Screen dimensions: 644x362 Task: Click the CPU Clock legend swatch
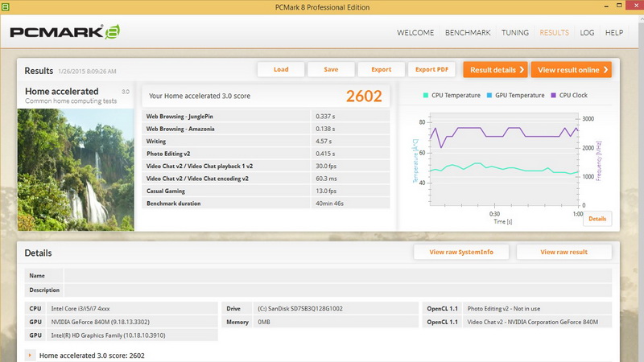pyautogui.click(x=553, y=95)
